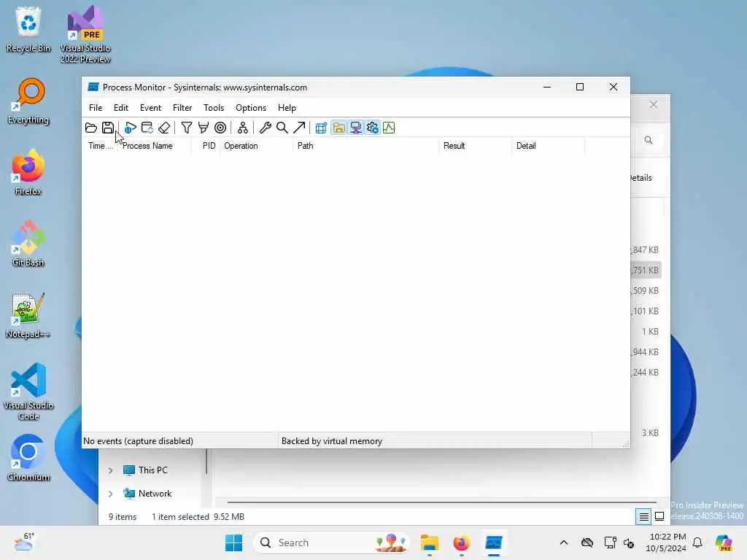Select the Notepad++ desktop shortcut

click(28, 315)
